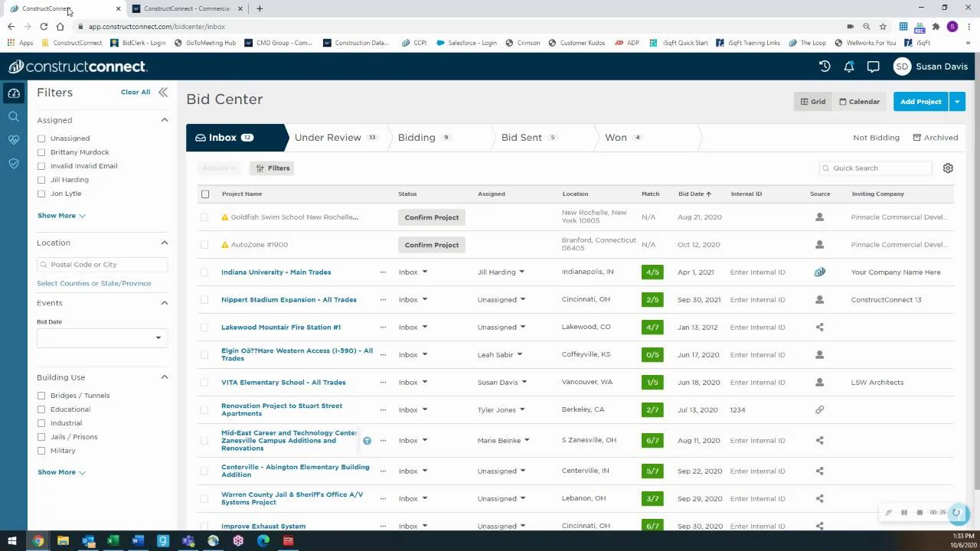
Task: Collapse the Filters panel with double-chevron icon
Action: [x=163, y=93]
